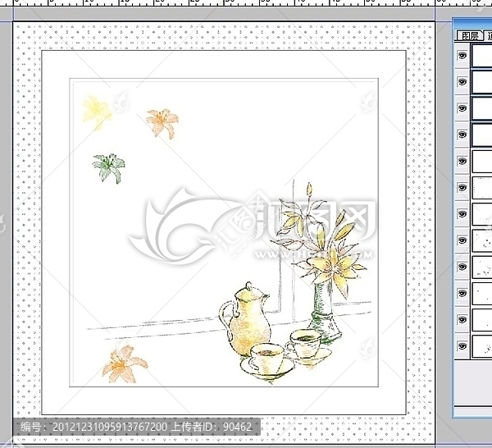Select the bottom layer thumbnail
The image size is (492, 448).
click(x=481, y=346)
